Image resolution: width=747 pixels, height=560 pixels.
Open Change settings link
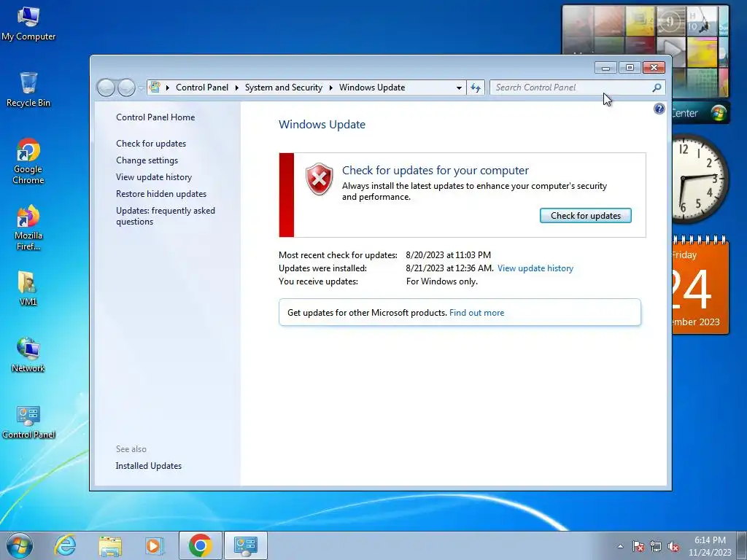coord(147,160)
